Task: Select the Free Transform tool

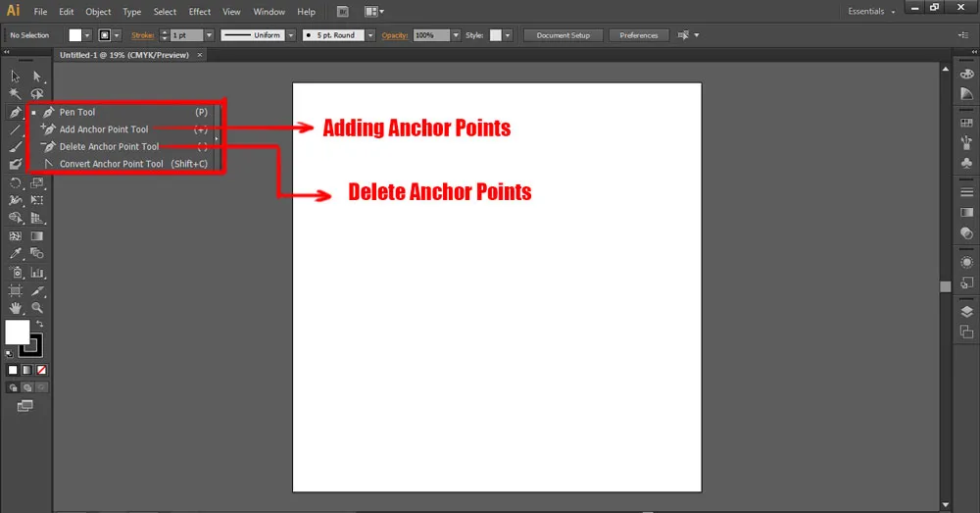Action: [37, 200]
